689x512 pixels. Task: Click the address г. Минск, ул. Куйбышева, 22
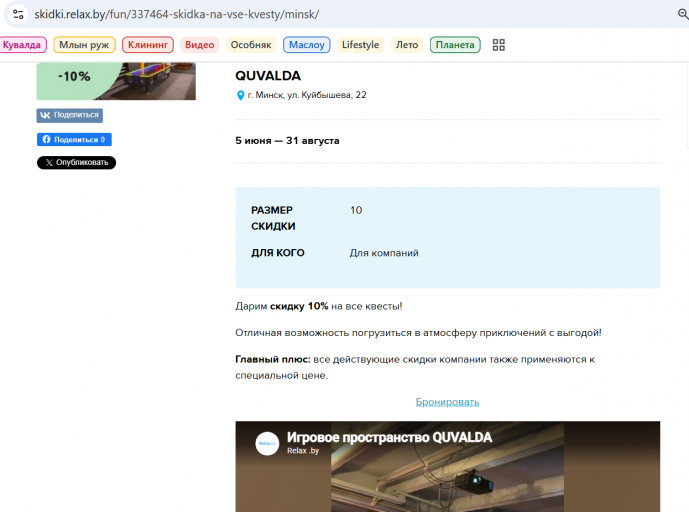(x=306, y=95)
